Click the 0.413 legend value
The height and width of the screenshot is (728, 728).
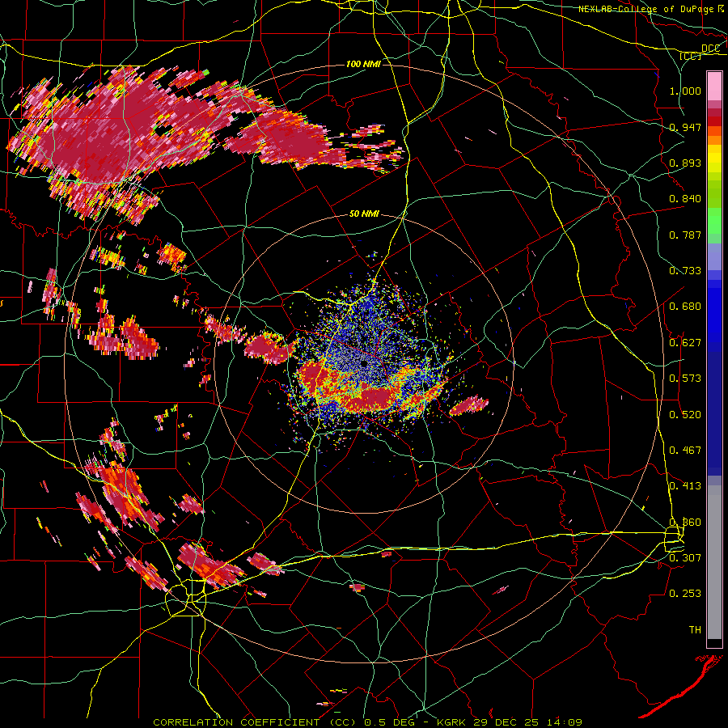[x=685, y=486]
